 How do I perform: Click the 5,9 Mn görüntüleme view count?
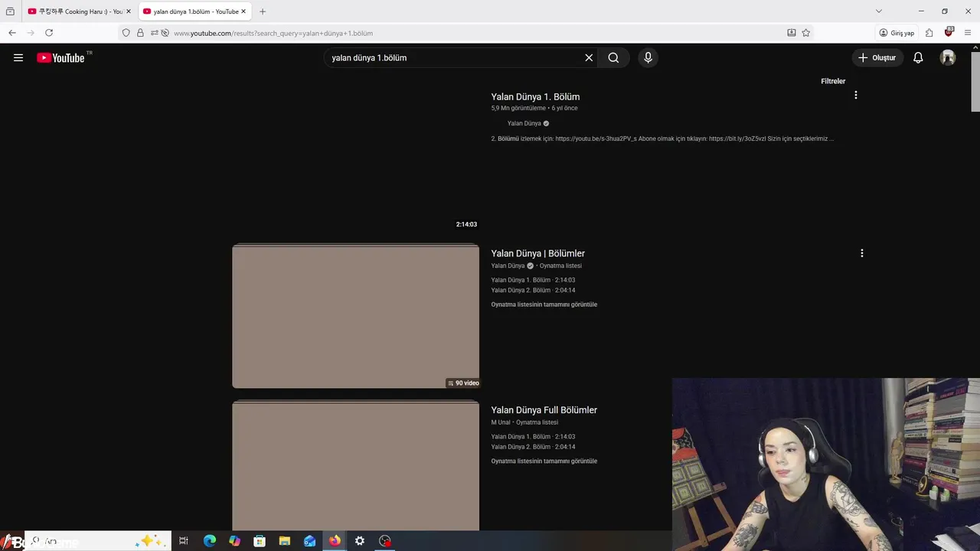518,108
